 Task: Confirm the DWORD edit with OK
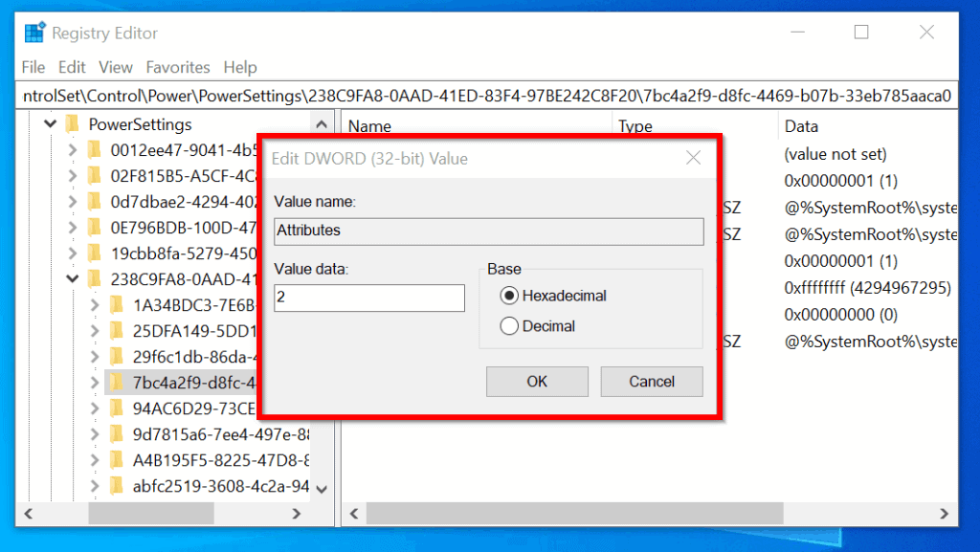[x=537, y=382]
